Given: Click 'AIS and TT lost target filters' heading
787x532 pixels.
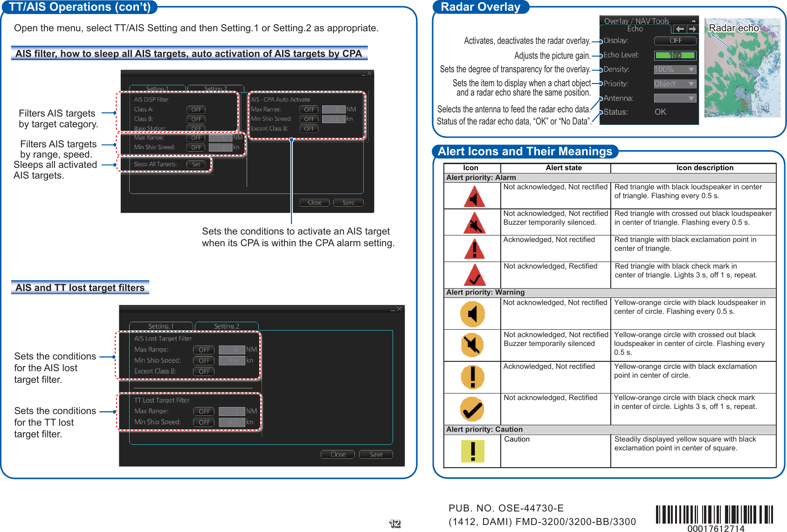Looking at the screenshot, I should (x=80, y=288).
